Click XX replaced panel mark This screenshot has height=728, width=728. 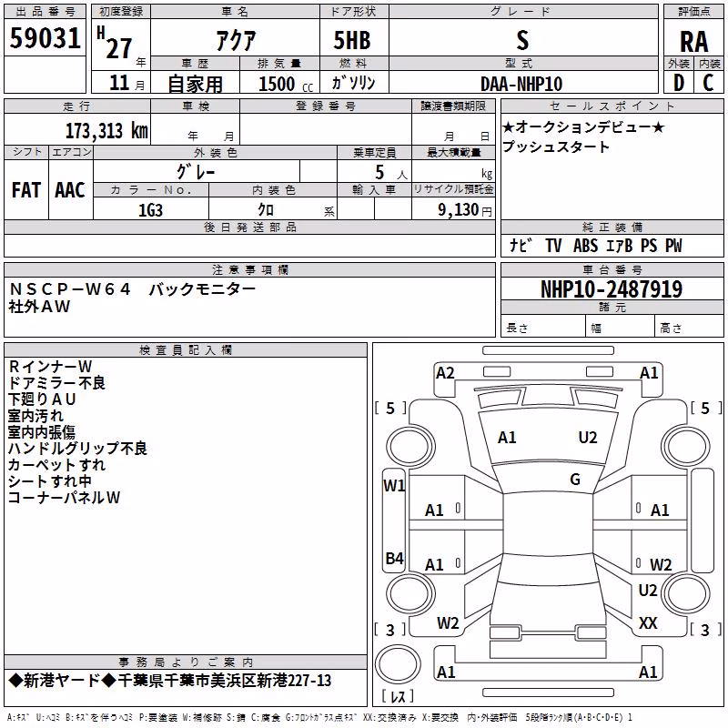[648, 622]
